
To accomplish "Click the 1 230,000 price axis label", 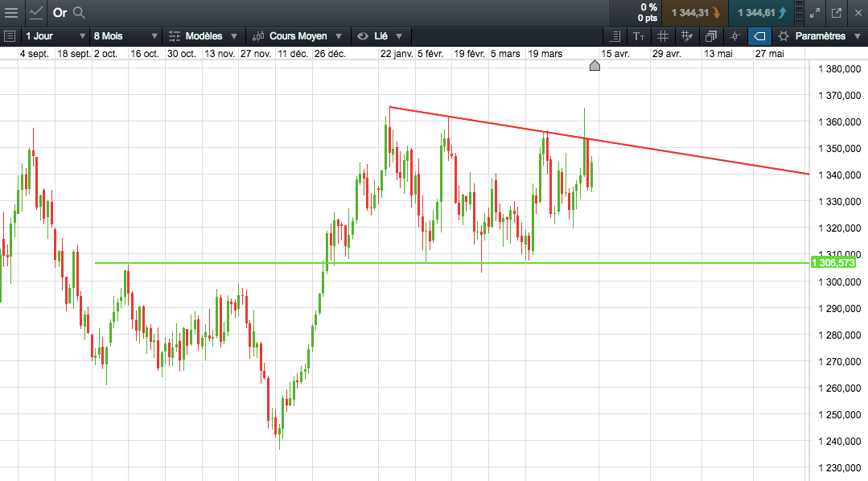I will [x=839, y=467].
